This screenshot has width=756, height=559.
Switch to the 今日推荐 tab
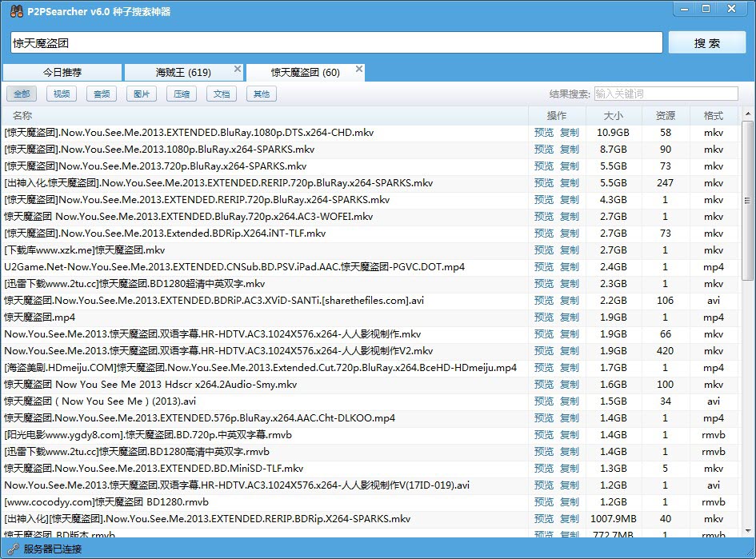click(61, 71)
